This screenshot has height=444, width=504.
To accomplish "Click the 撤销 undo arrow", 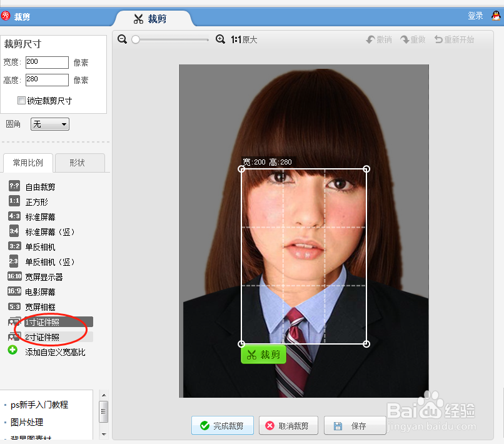I will coord(370,39).
